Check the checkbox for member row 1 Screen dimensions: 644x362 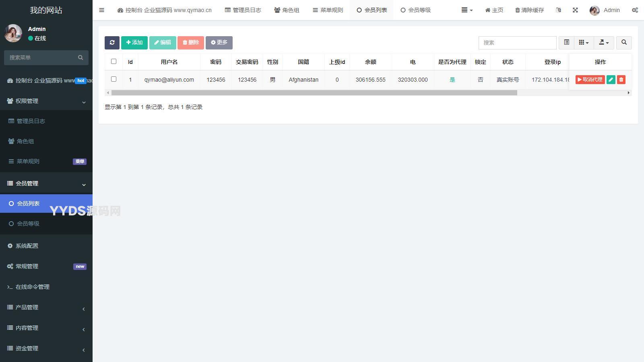[x=114, y=79]
